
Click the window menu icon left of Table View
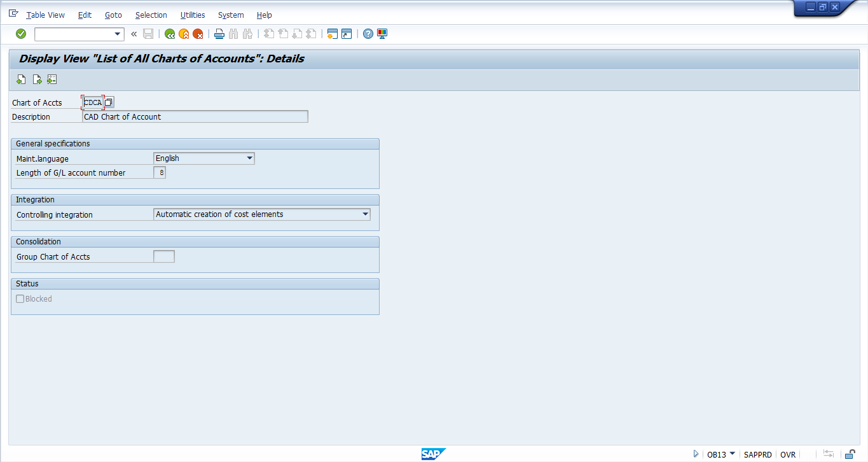coord(13,13)
